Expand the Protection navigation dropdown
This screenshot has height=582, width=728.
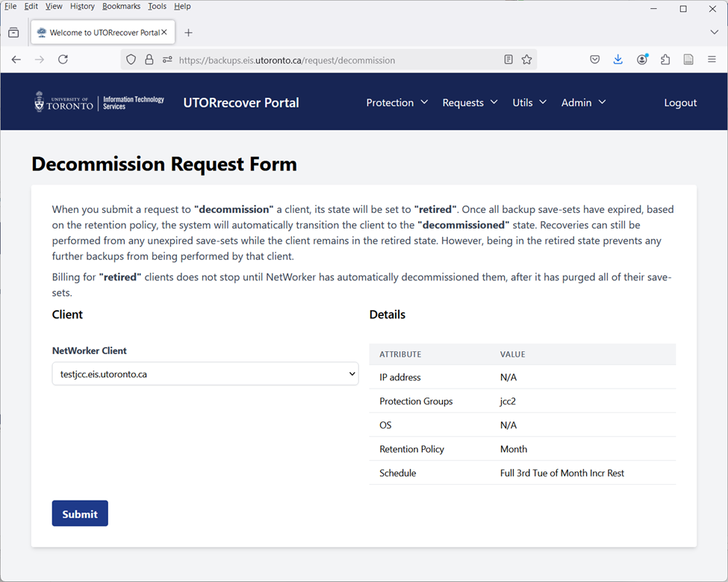(397, 102)
